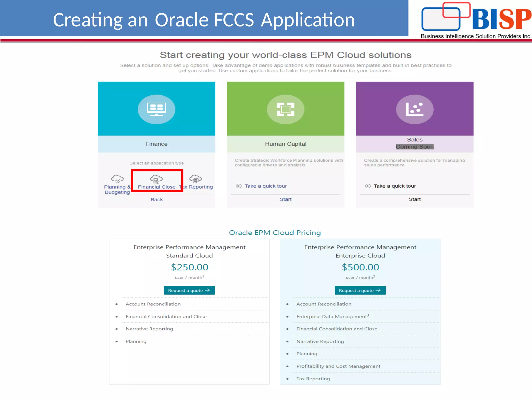Click the Coming Soon label
The height and width of the screenshot is (399, 532).
coord(415,147)
